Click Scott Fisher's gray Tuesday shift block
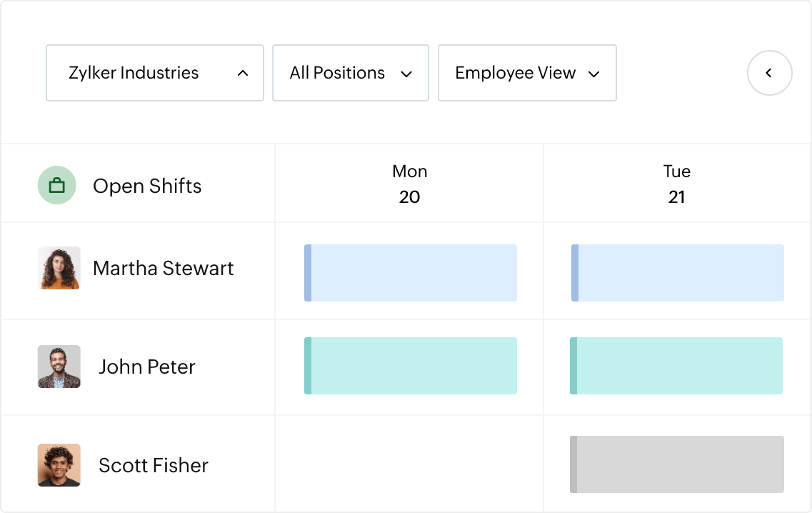The image size is (812, 513). (677, 464)
